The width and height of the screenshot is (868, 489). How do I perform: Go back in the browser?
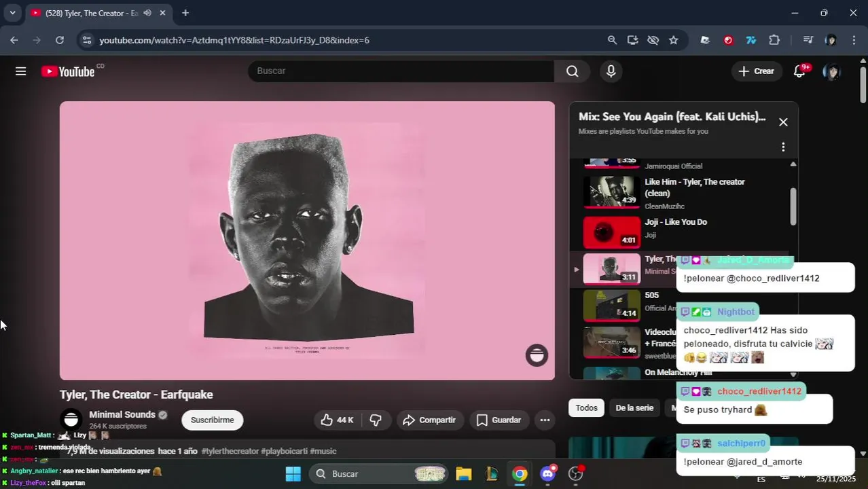point(14,40)
